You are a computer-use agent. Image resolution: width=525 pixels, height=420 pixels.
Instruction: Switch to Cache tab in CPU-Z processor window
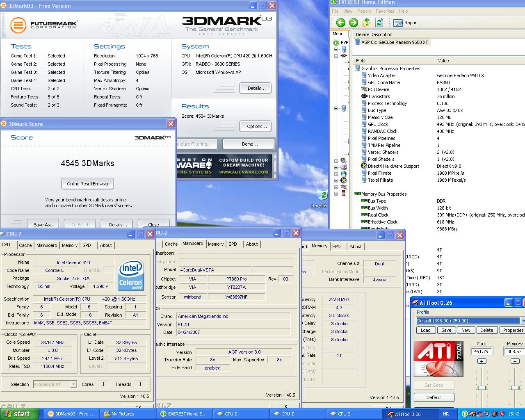tap(25, 245)
